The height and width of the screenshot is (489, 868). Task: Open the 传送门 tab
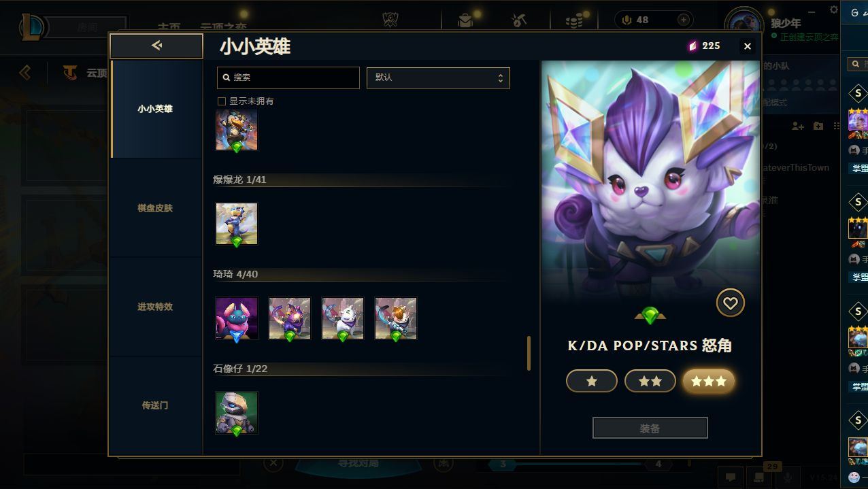tap(155, 405)
